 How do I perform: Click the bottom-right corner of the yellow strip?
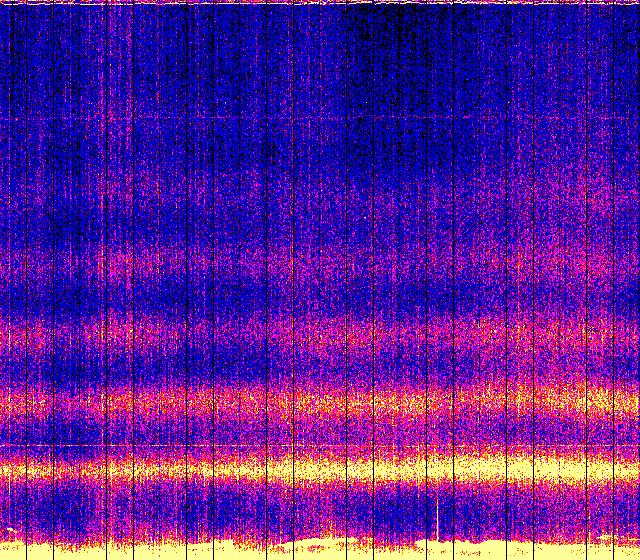pyautogui.click(x=635, y=556)
